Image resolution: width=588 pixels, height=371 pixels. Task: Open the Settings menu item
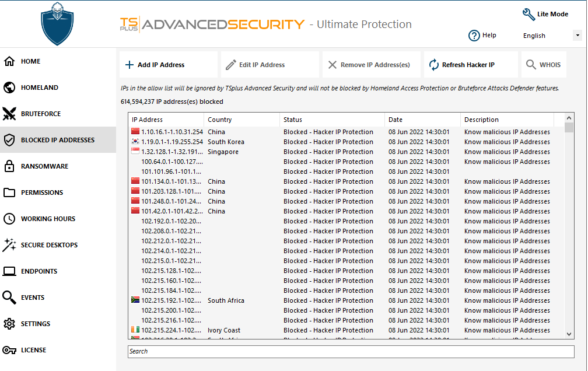point(36,324)
